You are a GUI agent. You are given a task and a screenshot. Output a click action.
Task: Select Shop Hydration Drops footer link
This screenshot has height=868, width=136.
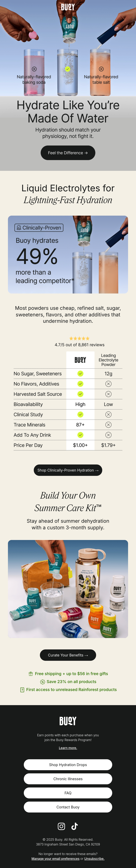pyautogui.click(x=68, y=765)
